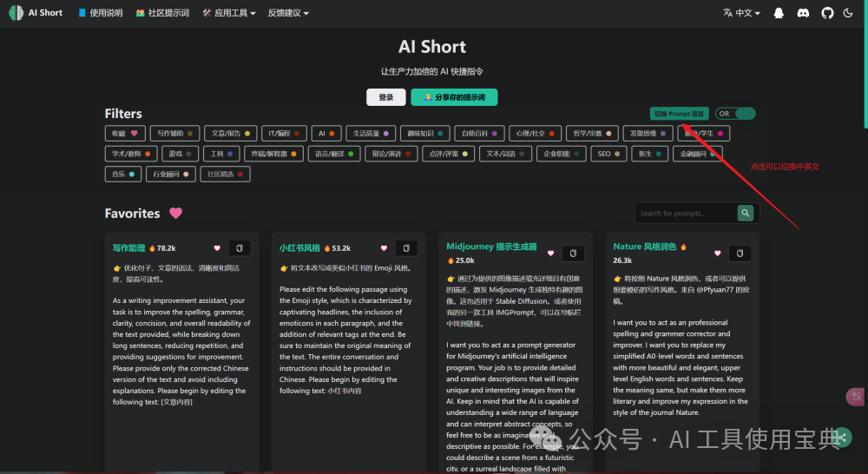Toggle the 发散思维 filter tag
The image size is (868, 474).
pos(648,134)
